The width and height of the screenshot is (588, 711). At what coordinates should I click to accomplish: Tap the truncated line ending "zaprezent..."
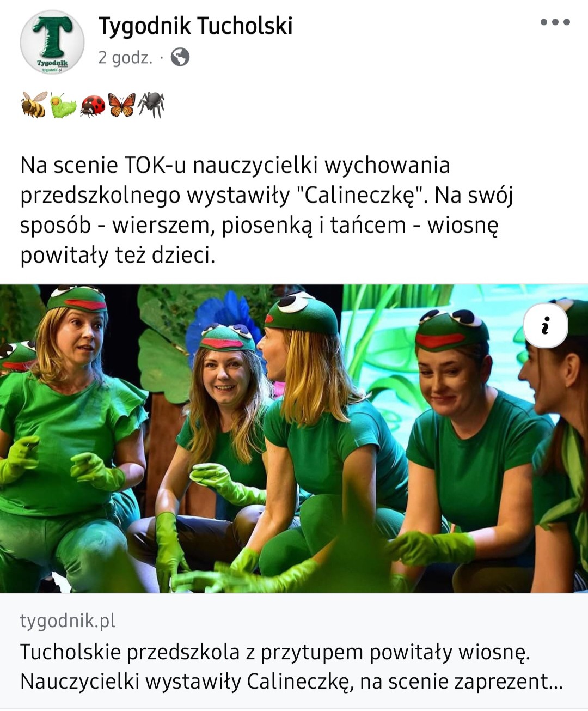291,682
